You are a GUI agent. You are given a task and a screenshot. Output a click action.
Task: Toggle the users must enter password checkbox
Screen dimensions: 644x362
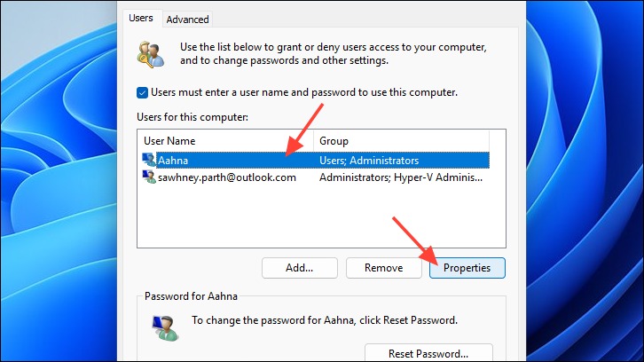142,92
